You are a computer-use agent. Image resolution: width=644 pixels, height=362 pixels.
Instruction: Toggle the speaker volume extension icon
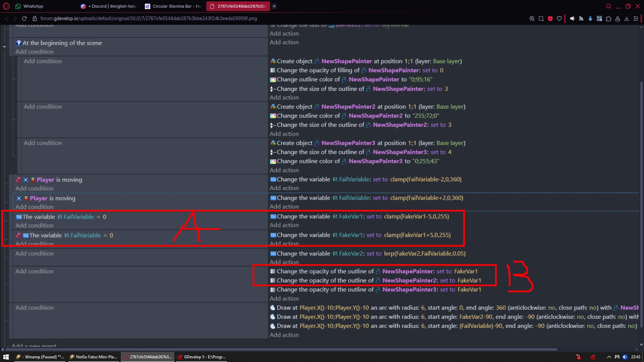(572, 19)
